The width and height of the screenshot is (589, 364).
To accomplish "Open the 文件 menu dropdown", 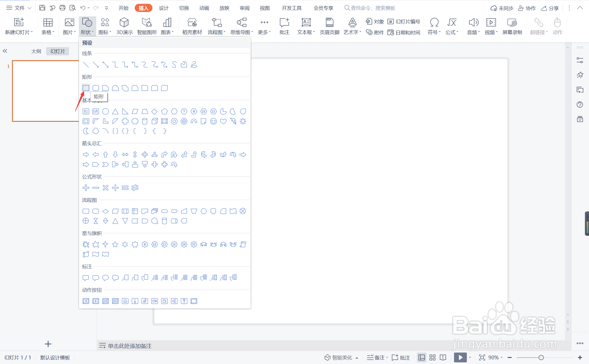I will point(19,8).
